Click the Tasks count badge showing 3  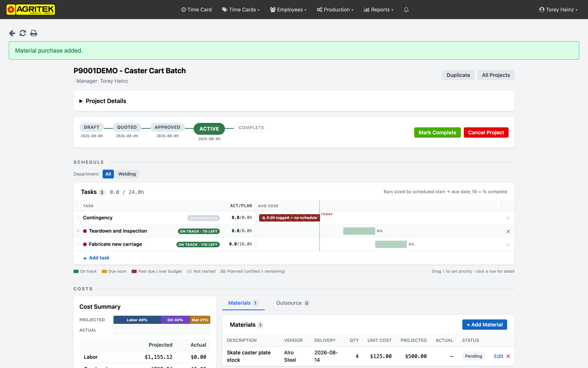point(102,192)
